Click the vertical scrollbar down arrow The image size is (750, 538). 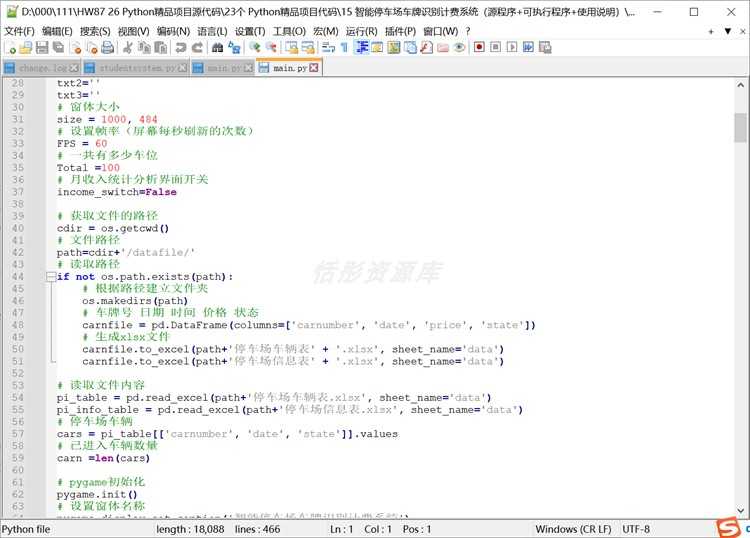pyautogui.click(x=740, y=510)
